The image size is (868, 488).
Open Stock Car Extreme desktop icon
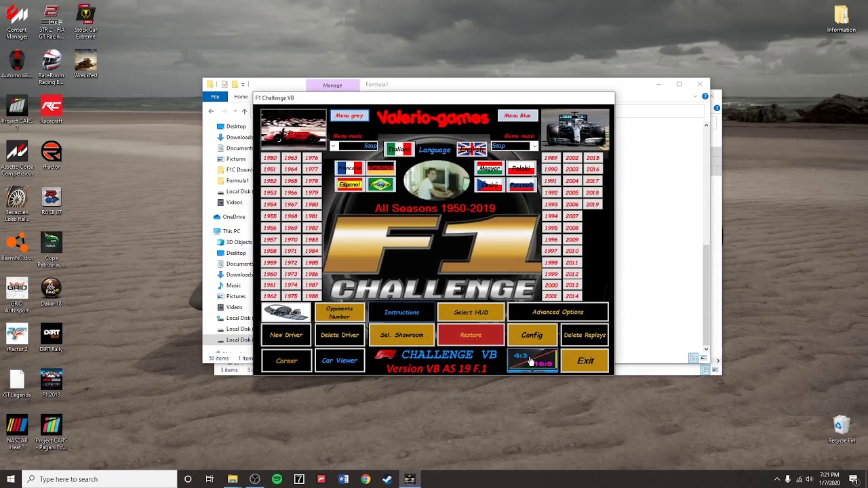tap(85, 22)
